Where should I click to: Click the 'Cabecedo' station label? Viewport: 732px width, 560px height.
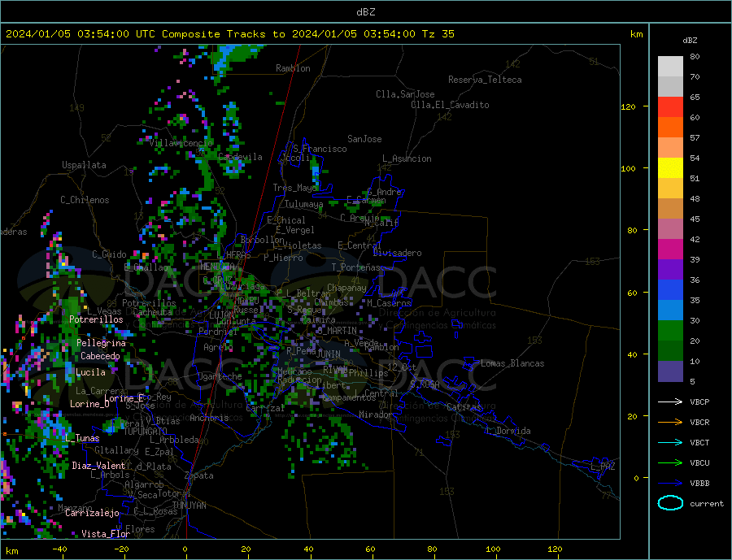[x=100, y=356]
